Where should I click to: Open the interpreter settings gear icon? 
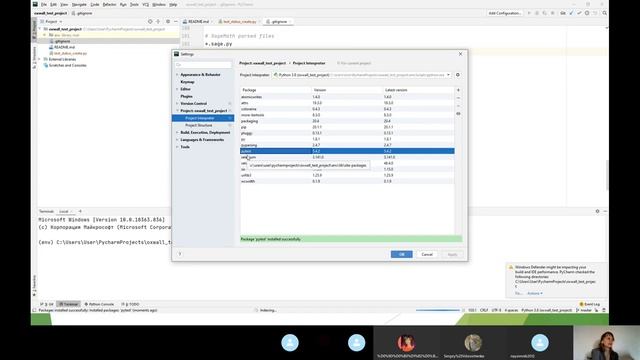pyautogui.click(x=458, y=75)
